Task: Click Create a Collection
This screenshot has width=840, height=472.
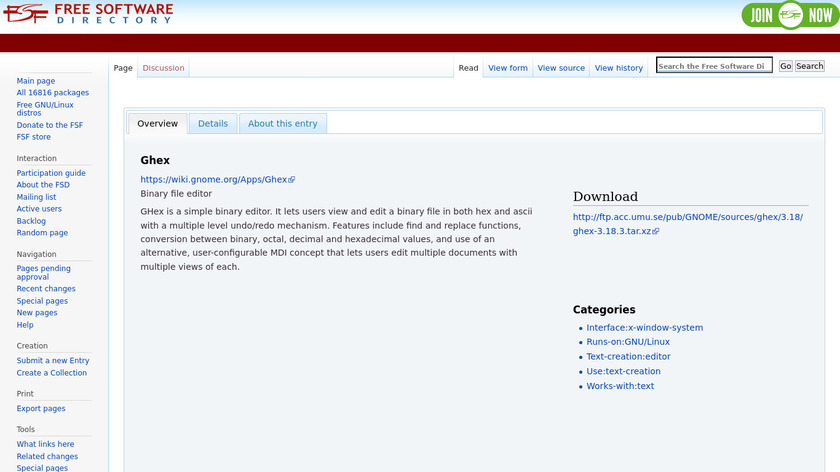Action: 51,373
